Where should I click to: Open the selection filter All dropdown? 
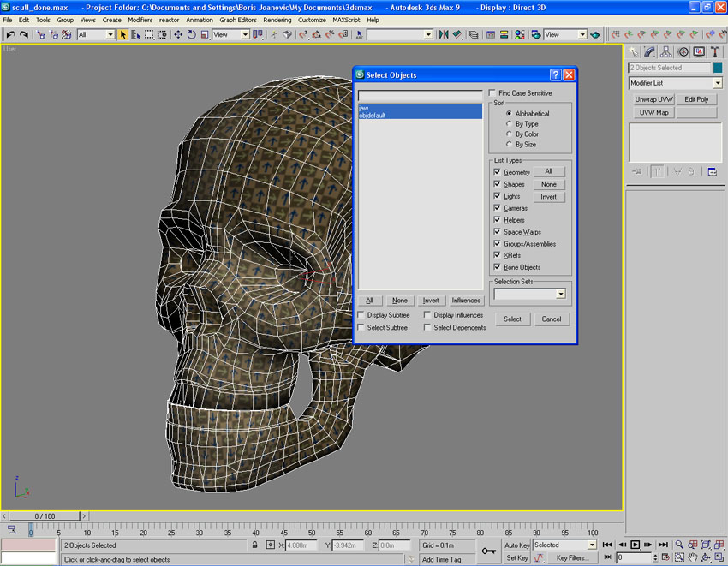click(110, 34)
